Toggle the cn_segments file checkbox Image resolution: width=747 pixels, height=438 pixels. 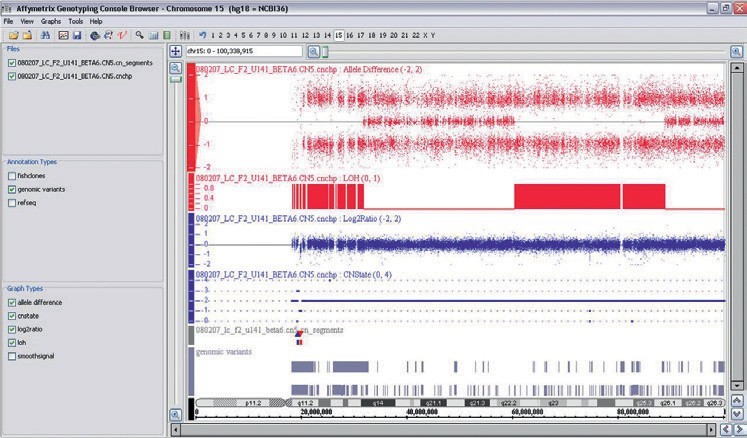[x=12, y=63]
